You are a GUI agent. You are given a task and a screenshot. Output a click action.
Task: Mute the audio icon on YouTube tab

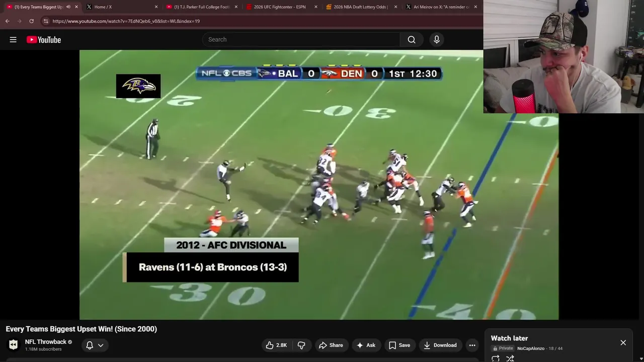69,7
